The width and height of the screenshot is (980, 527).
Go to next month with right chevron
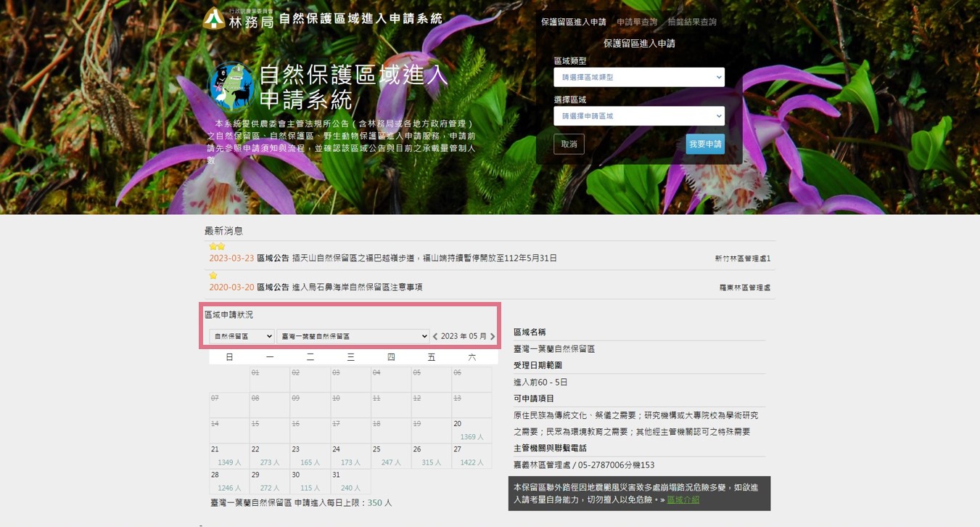pos(493,337)
